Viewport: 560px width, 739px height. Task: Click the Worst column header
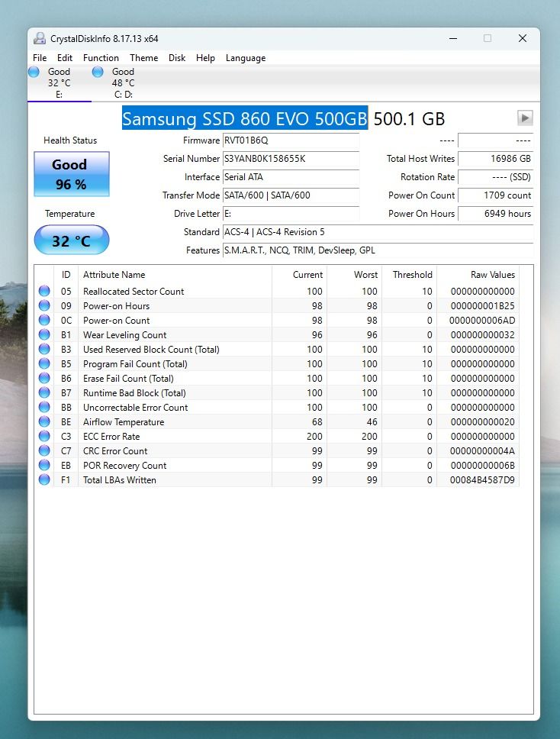[354, 275]
